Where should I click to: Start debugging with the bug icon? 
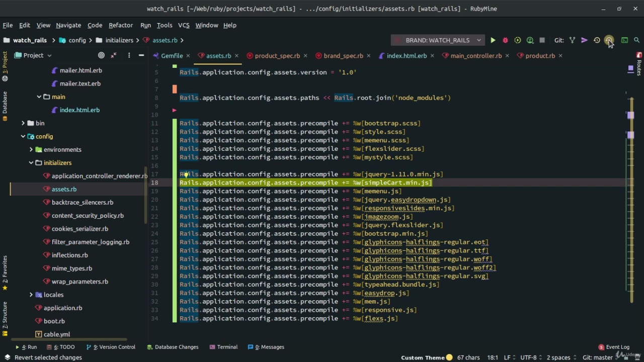click(505, 40)
